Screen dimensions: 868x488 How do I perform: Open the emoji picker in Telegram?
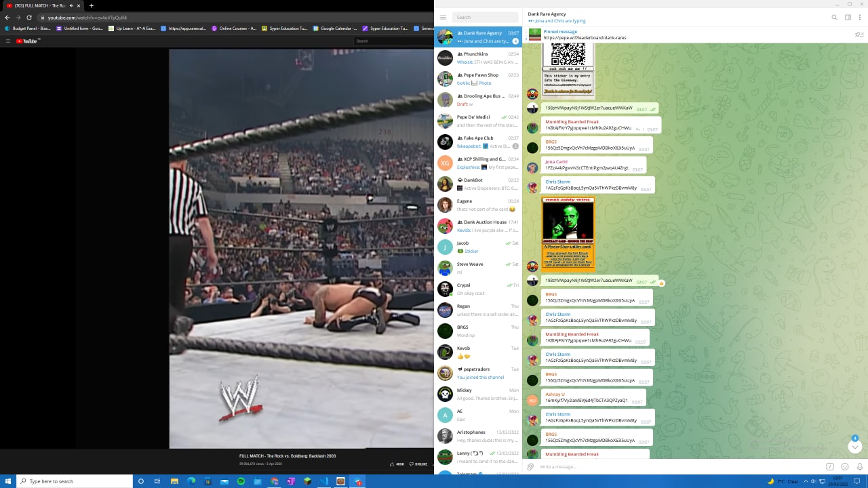[845, 467]
